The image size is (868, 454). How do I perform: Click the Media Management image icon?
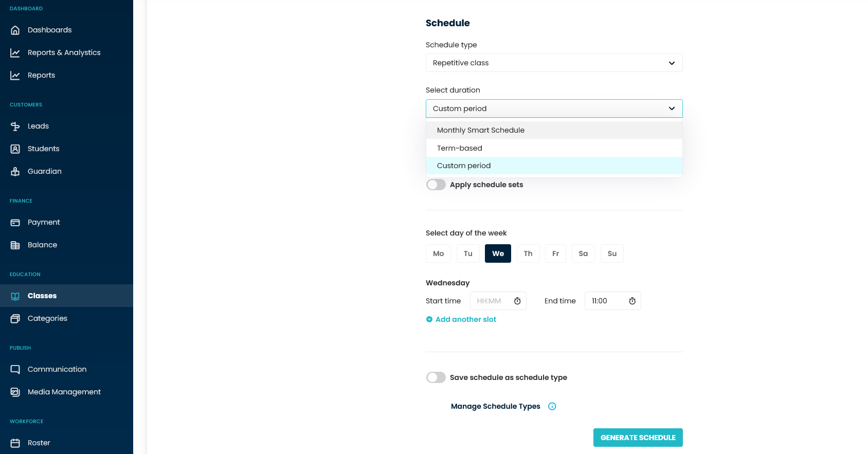[15, 392]
